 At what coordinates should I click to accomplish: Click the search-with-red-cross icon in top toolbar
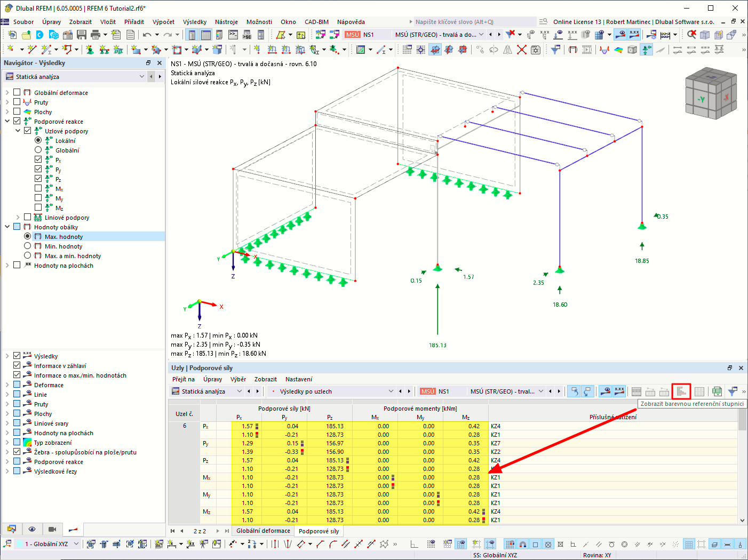pos(691,35)
